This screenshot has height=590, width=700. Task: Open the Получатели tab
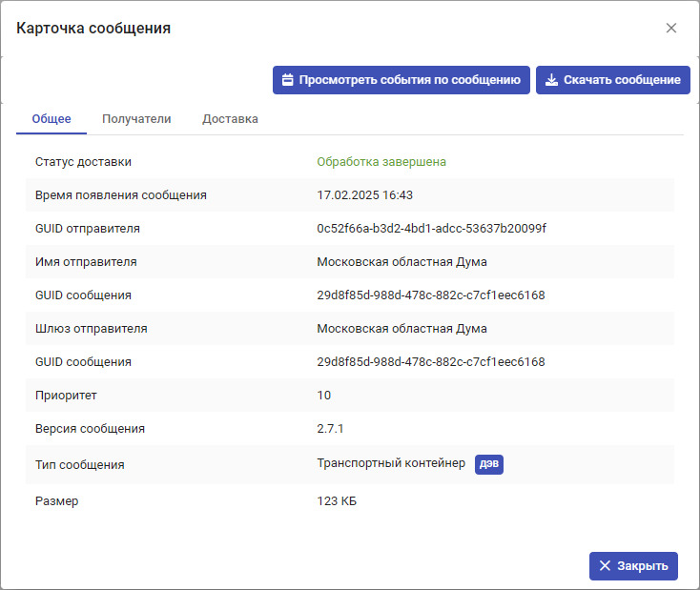(x=136, y=119)
